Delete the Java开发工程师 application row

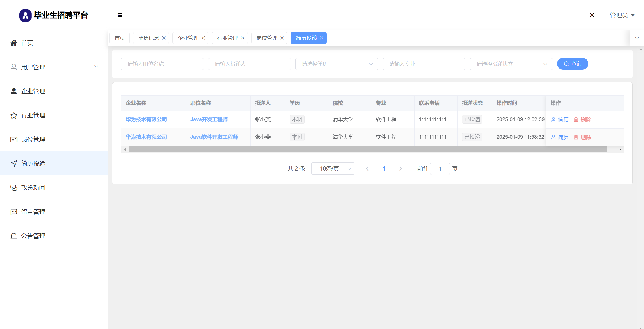click(582, 120)
